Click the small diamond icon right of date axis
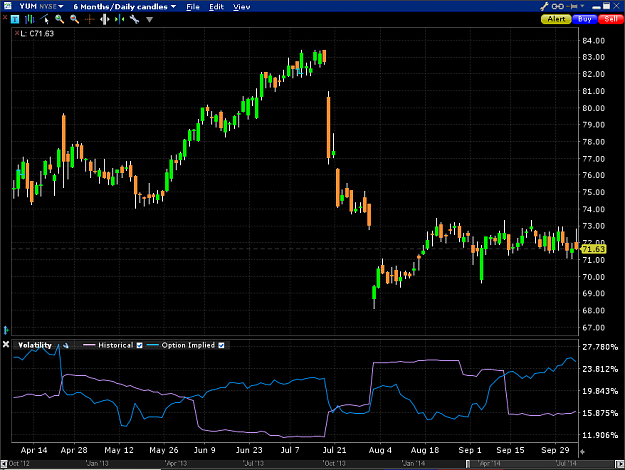The image size is (625, 470). pyautogui.click(x=582, y=452)
